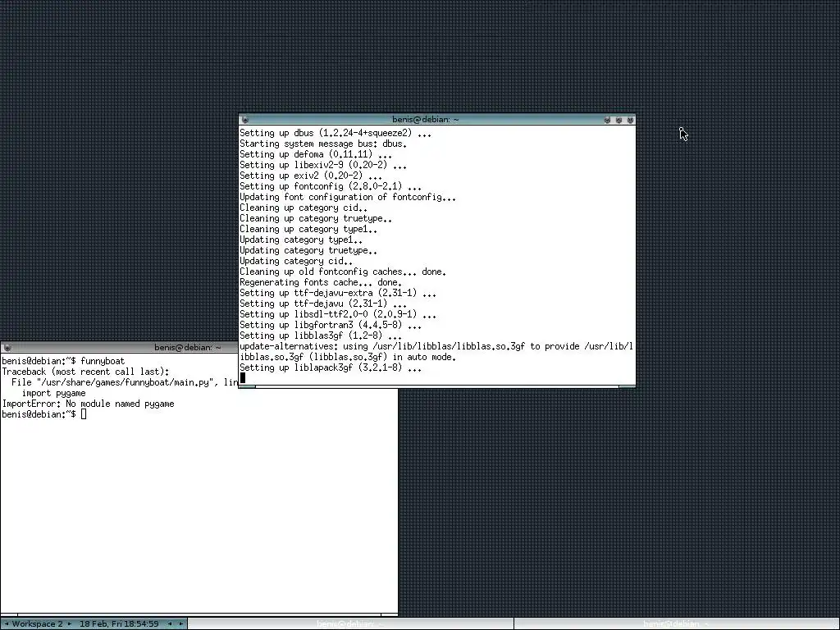Click 'Setting up libblas3gf' line
Image resolution: width=840 pixels, height=630 pixels.
tap(321, 336)
